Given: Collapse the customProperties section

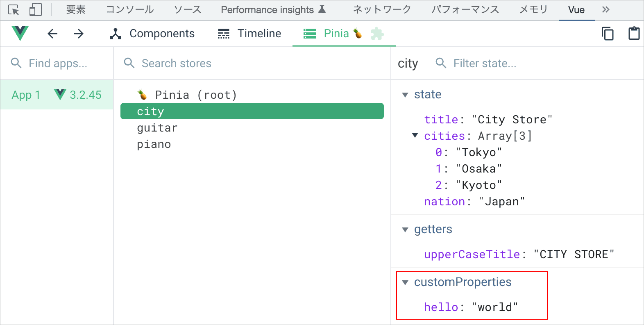Looking at the screenshot, I should (x=405, y=282).
